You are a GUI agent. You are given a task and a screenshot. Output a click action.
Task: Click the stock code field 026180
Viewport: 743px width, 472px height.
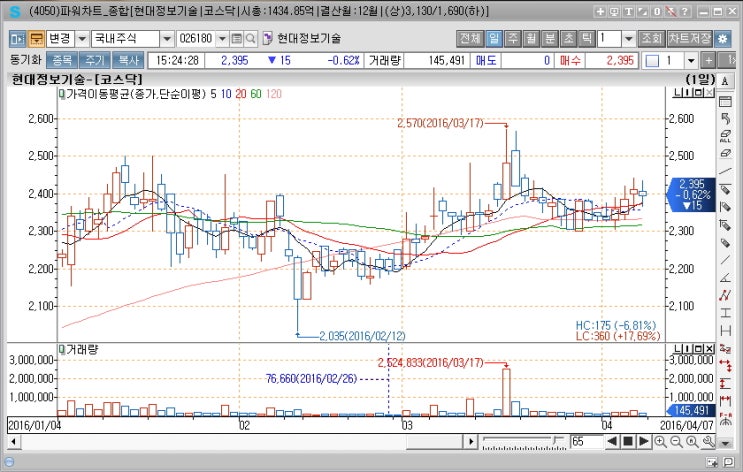[x=196, y=38]
